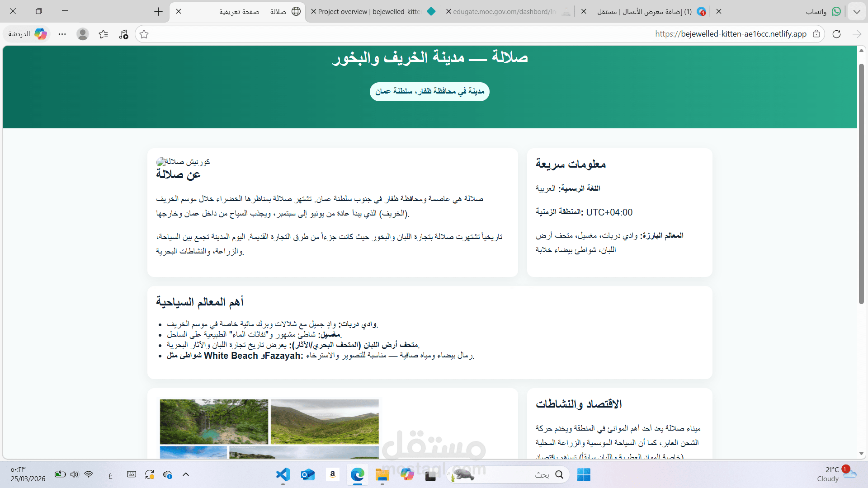The width and height of the screenshot is (868, 488).
Task: Show the touch keyboard from the system tray
Action: [x=131, y=474]
